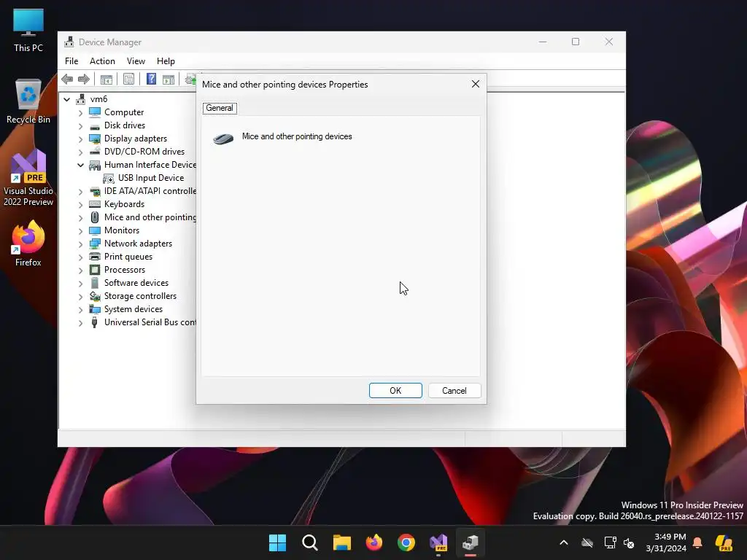Select the DVD/CD-ROM drives icon
Image resolution: width=747 pixels, height=560 pixels.
click(x=95, y=152)
